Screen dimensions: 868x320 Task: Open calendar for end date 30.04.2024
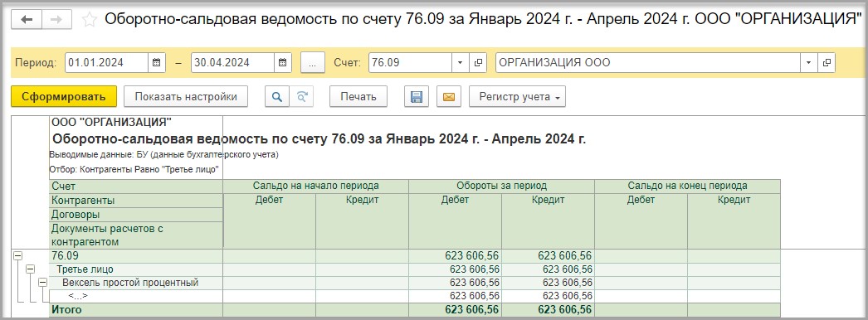283,62
